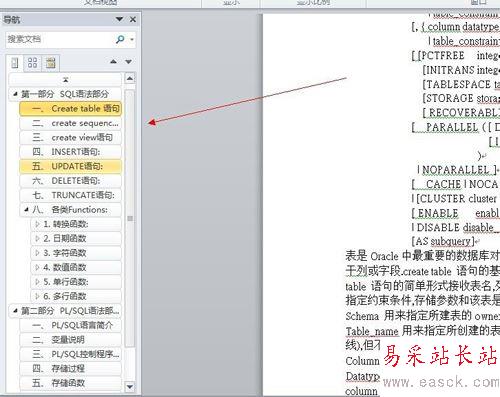Select heading 三、create view语句
Image resolution: width=500 pixels, height=397 pixels.
click(x=70, y=138)
